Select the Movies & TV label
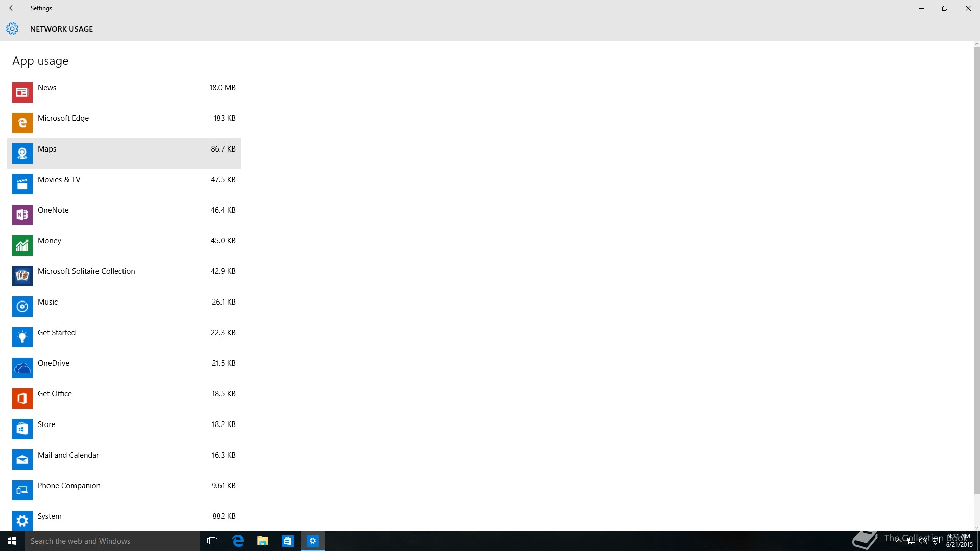 (x=59, y=180)
